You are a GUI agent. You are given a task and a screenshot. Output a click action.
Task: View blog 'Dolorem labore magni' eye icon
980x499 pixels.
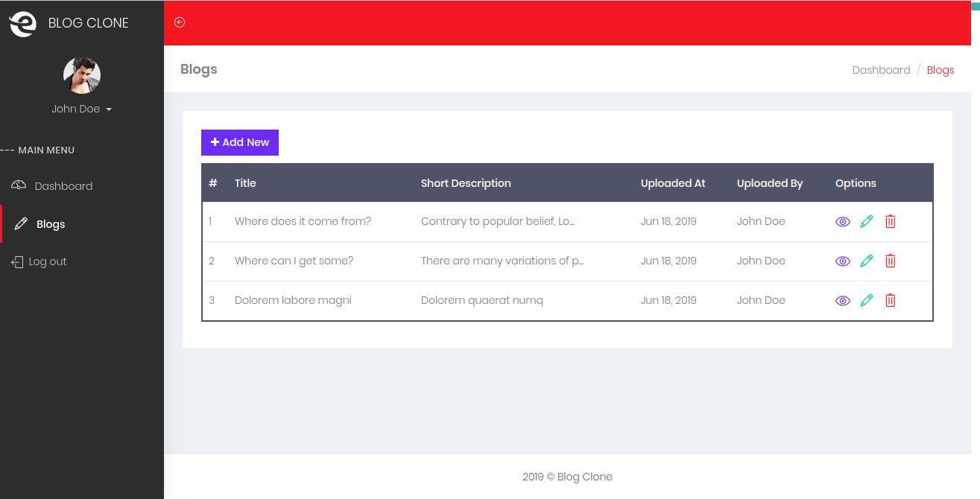[x=843, y=301]
